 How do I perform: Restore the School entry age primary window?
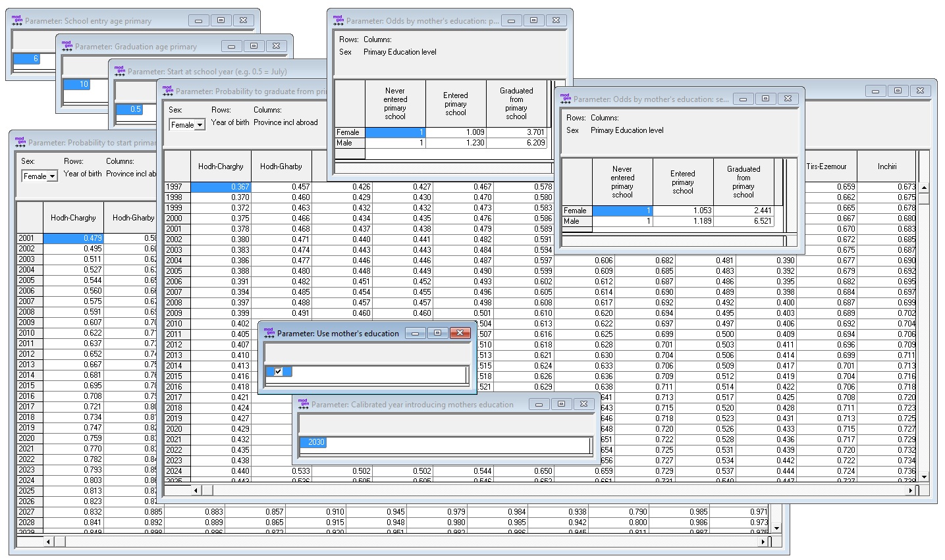tap(221, 20)
